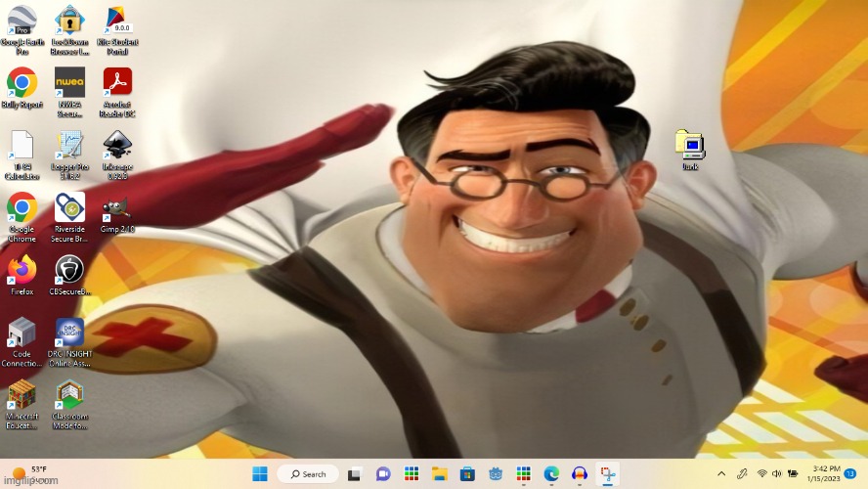Open Code Connection shortcut
868x489 pixels.
point(22,342)
